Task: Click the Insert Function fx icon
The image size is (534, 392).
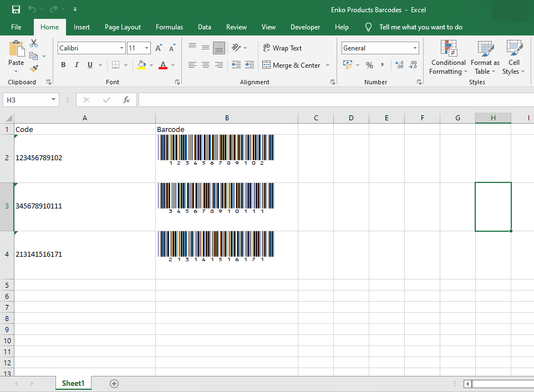Action: 126,100
